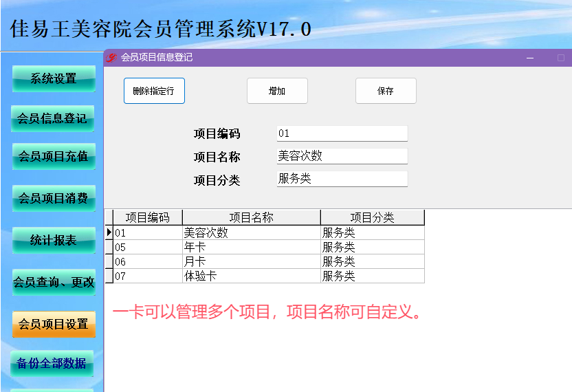Select the row marker for code 05

pos(109,247)
